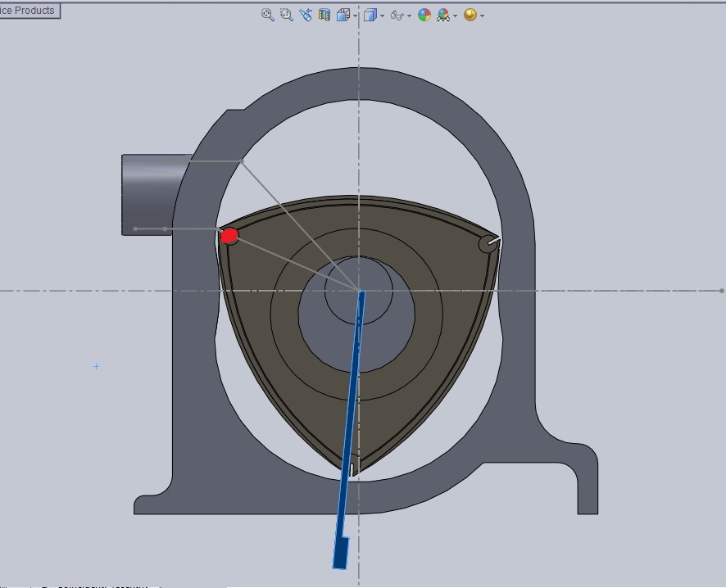
Task: Open Edit Appearance color ball
Action: click(x=424, y=15)
